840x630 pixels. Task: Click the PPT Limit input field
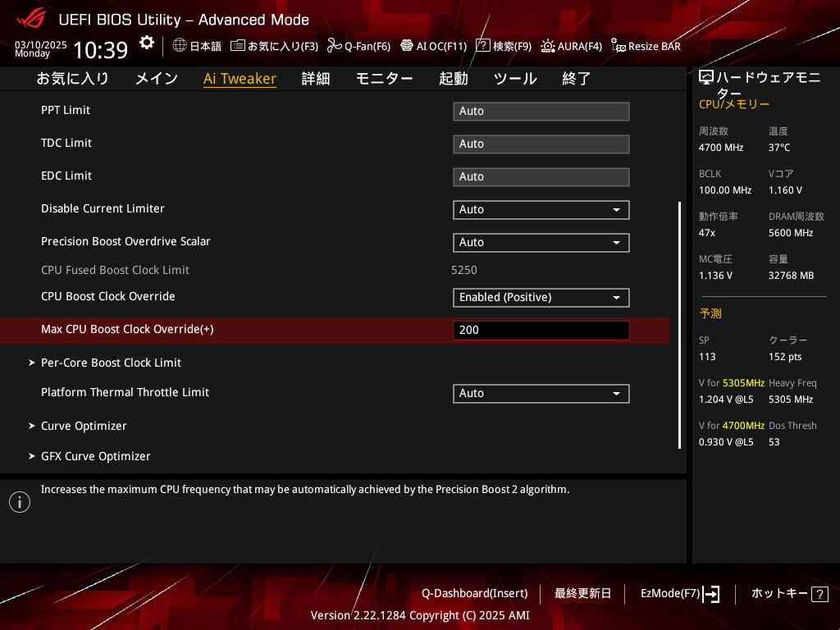coord(541,112)
